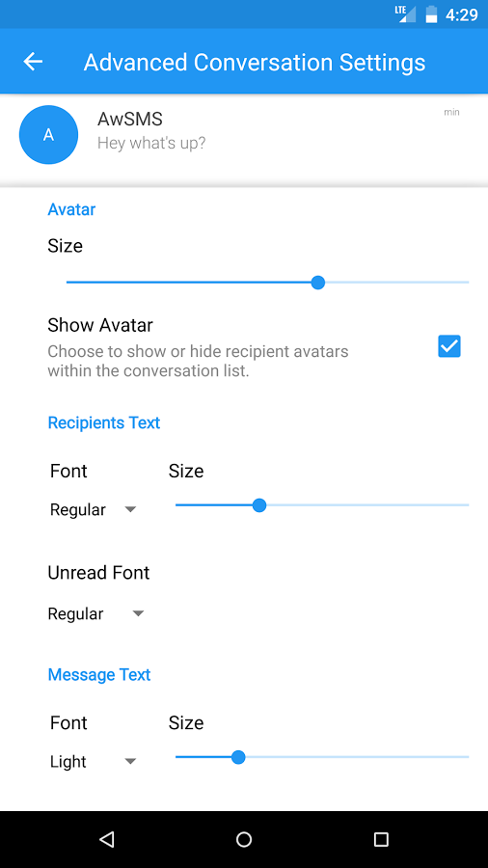Open the Message Text Font Light dropdown
The width and height of the screenshot is (488, 868).
[93, 762]
